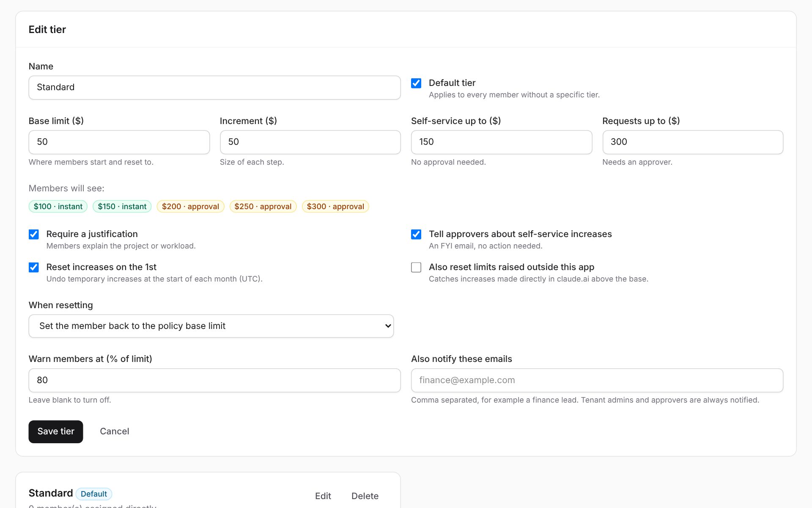812x508 pixels.
Task: Click the Save tier button
Action: pyautogui.click(x=56, y=431)
